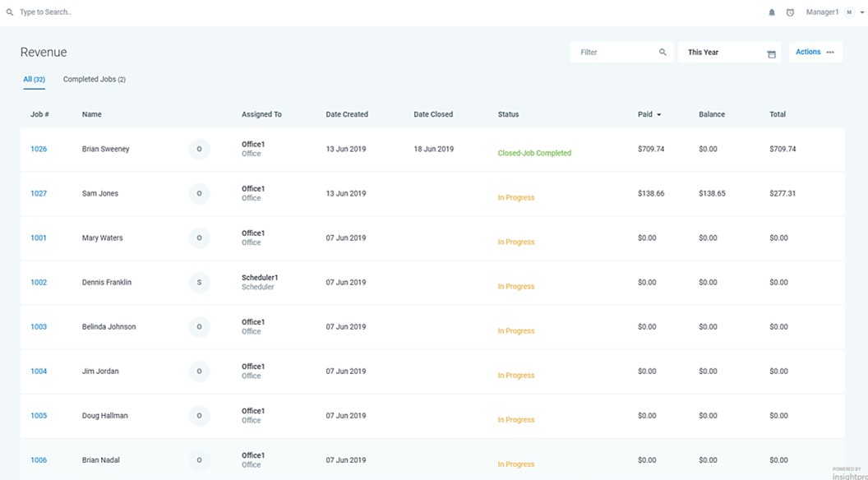Click the $277.31 total amount
868x480 pixels.
coord(783,193)
